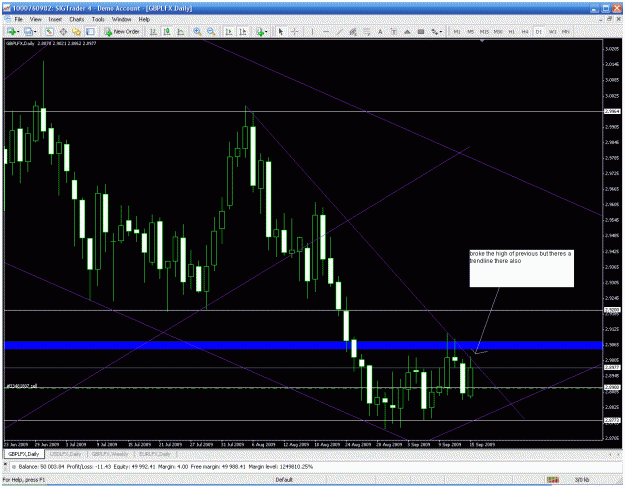The width and height of the screenshot is (625, 486).
Task: Select the trendline drawing tool
Action: tap(339, 31)
